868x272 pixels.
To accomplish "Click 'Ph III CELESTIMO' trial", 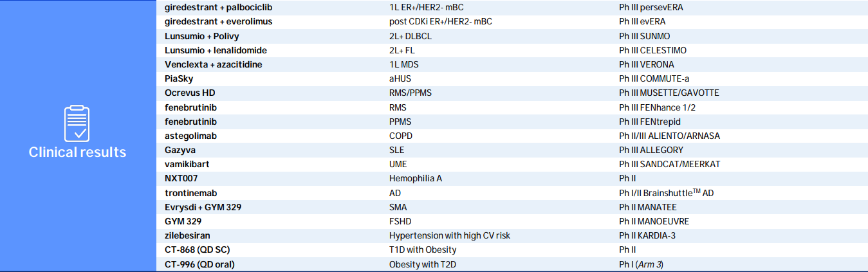I will [x=652, y=50].
